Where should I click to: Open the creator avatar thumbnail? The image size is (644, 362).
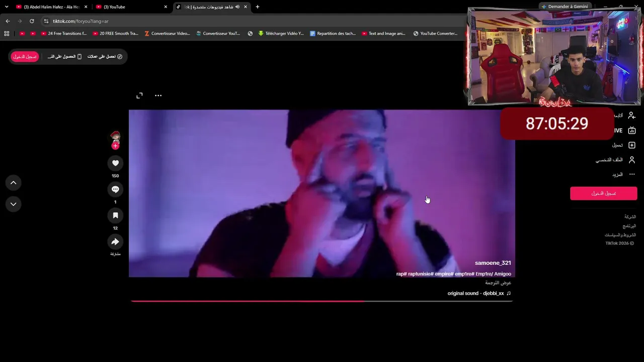click(115, 136)
